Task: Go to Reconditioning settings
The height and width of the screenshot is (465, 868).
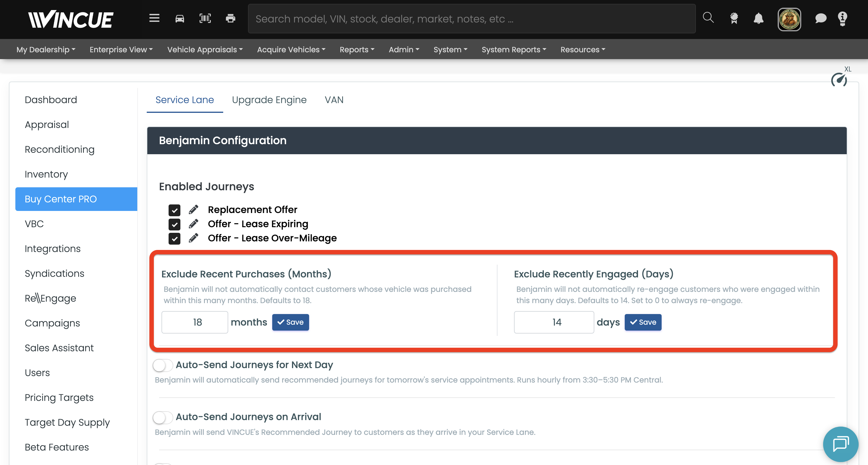Action: [76, 149]
